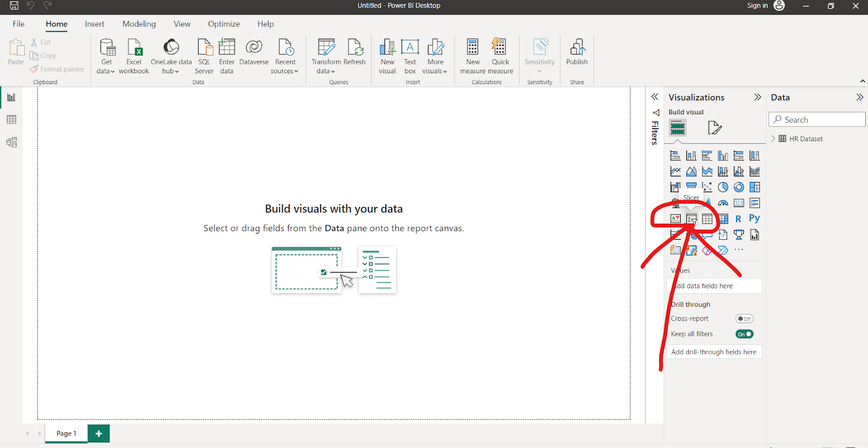Select the Power Automate visual
This screenshot has height=448, width=868.
coord(723,250)
